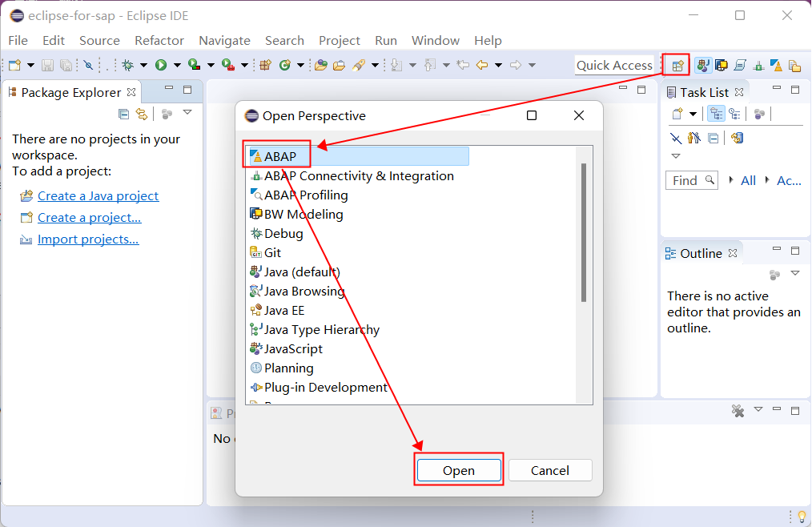The image size is (812, 527).
Task: Click the Last Edit Location icon
Action: point(463,65)
